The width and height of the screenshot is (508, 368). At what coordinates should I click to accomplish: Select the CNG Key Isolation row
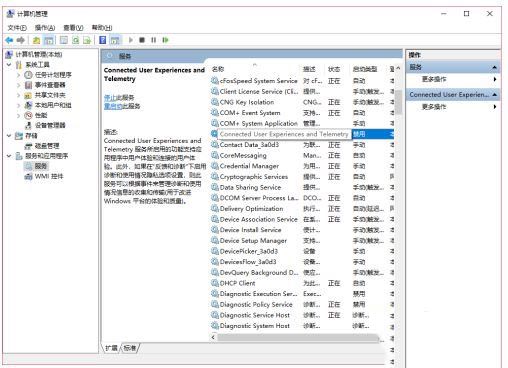302,102
